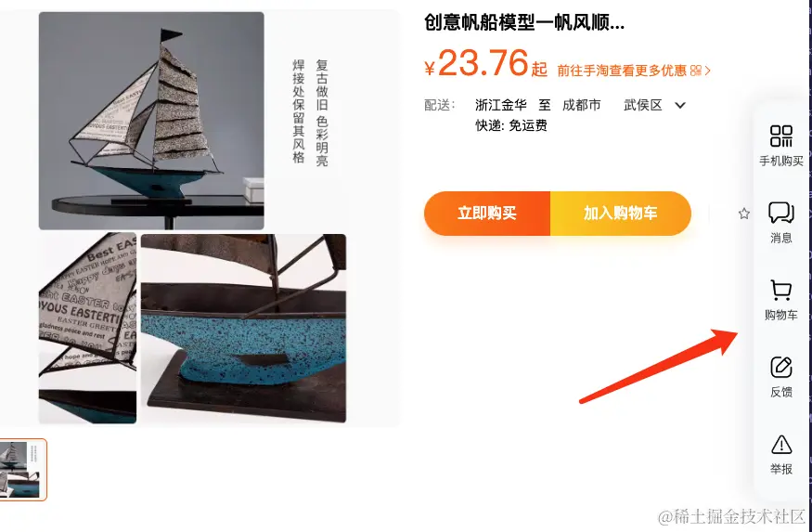812x532 pixels.
Task: Click the 加入购物车 button
Action: coord(621,214)
